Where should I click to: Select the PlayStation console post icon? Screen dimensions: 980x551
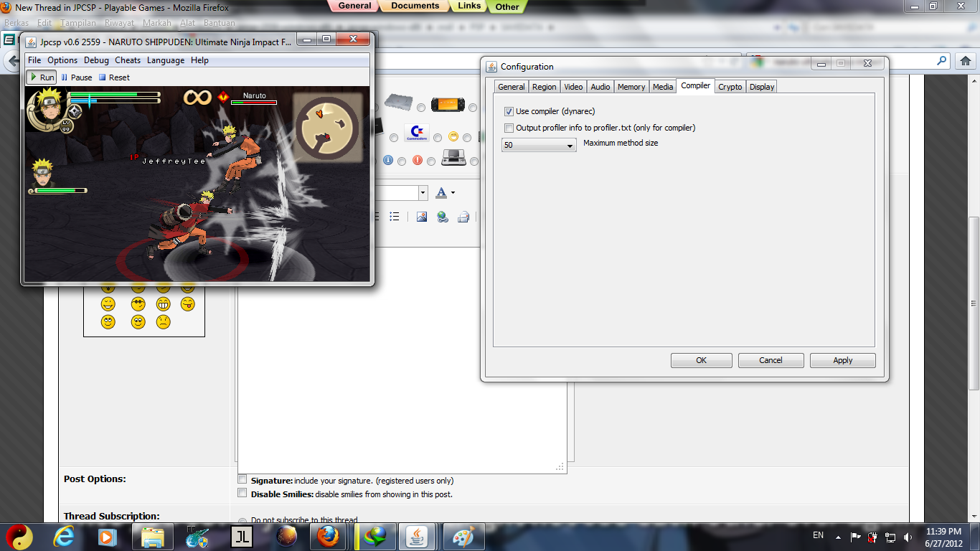[398, 102]
